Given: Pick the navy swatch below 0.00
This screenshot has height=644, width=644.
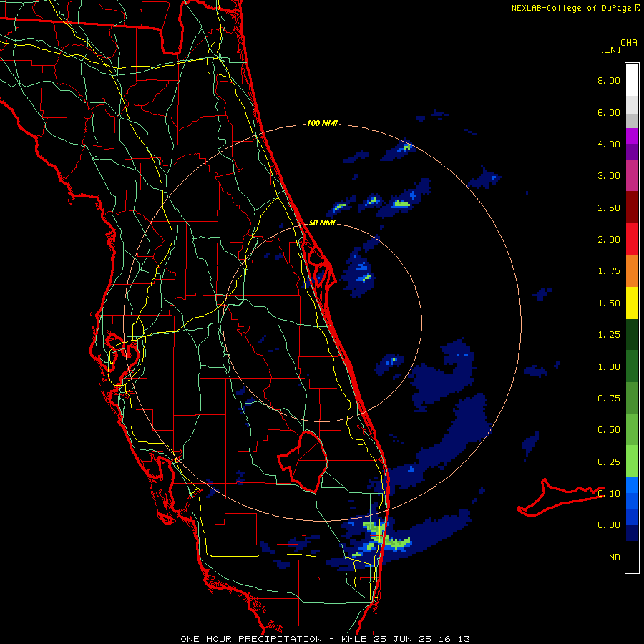Looking at the screenshot, I should pos(632,532).
